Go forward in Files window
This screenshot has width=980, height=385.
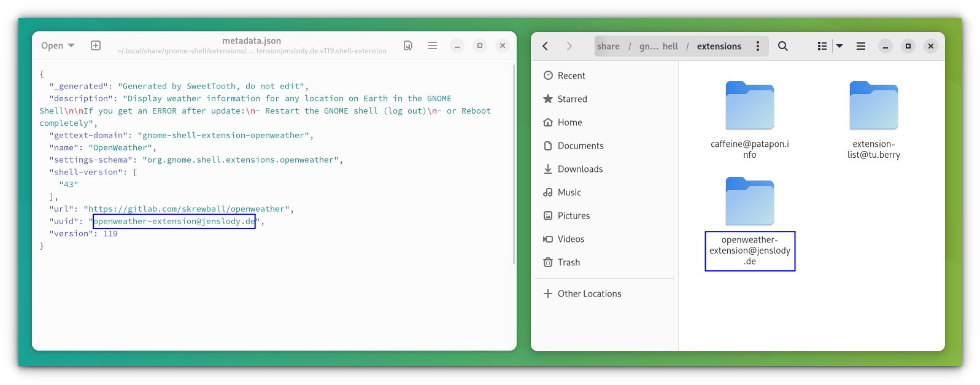click(x=569, y=46)
